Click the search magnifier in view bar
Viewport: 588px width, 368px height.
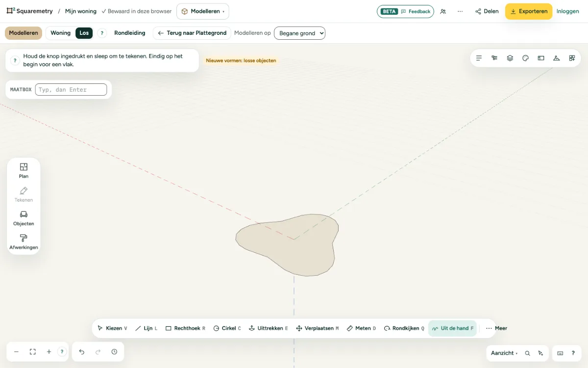(528, 353)
